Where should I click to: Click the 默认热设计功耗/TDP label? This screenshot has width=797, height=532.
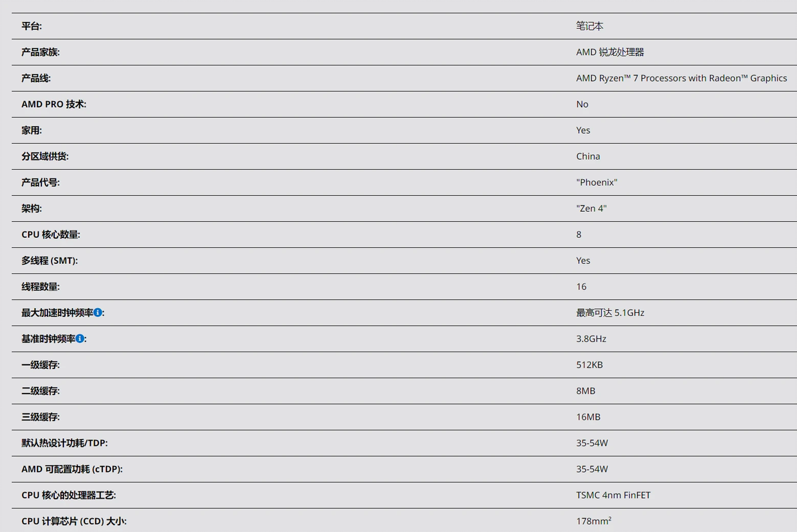tap(64, 443)
